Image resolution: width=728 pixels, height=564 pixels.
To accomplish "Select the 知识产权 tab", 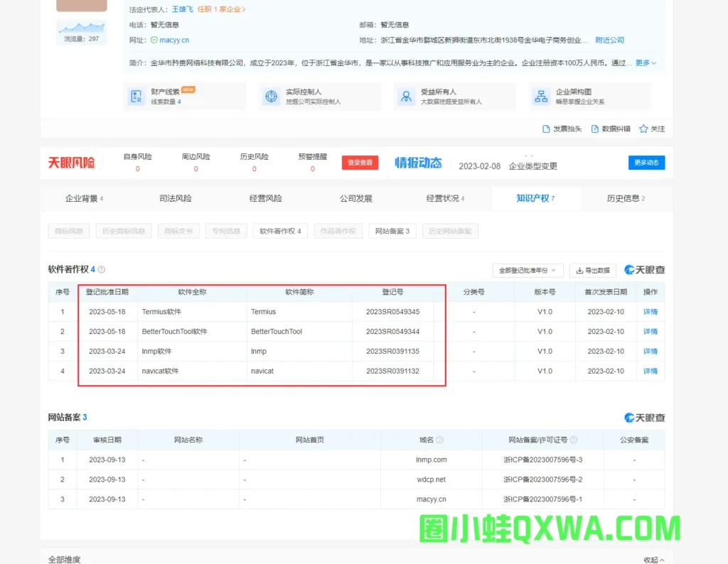I will pos(536,198).
